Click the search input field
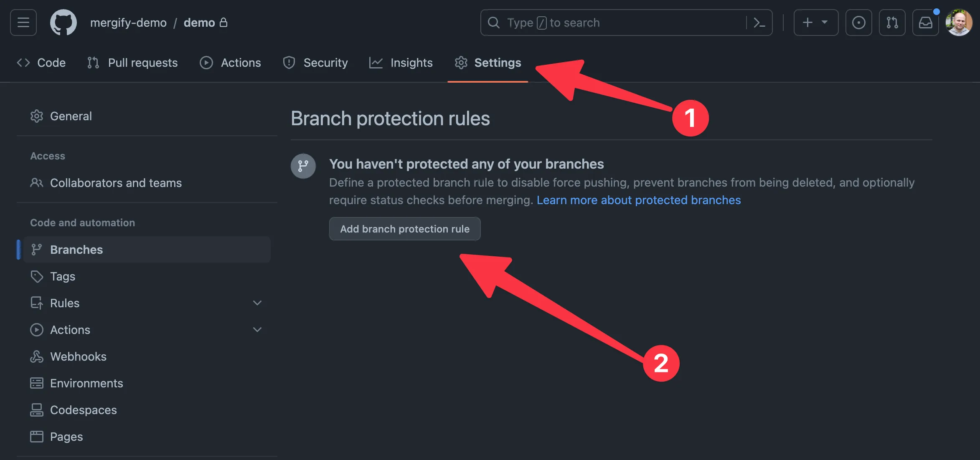The image size is (980, 460). point(606,23)
